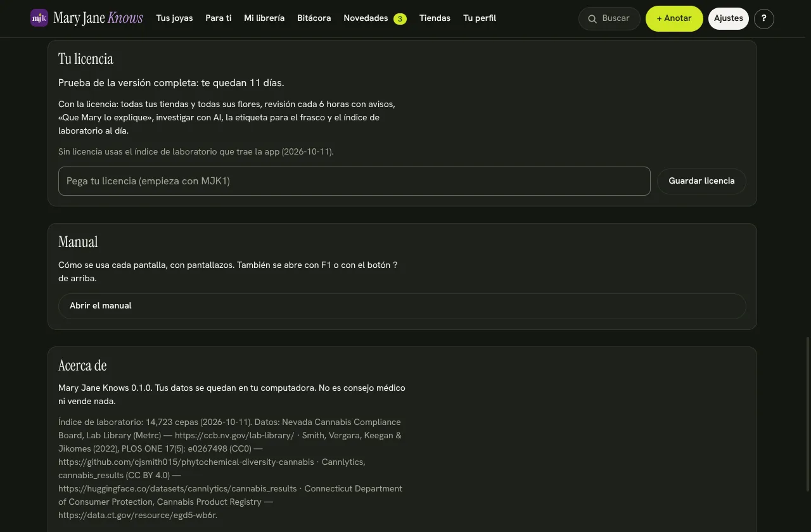
Task: Click the mjk logo icon
Action: 39,18
